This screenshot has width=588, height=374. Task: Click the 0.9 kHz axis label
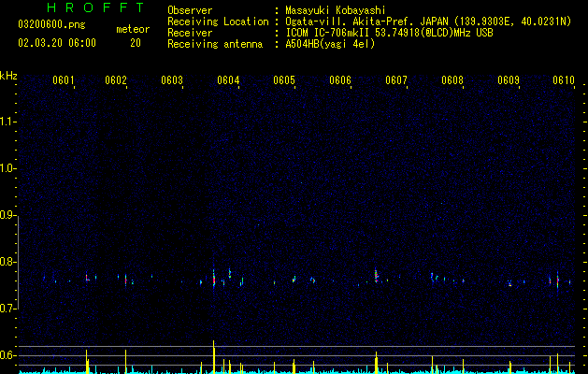point(7,215)
